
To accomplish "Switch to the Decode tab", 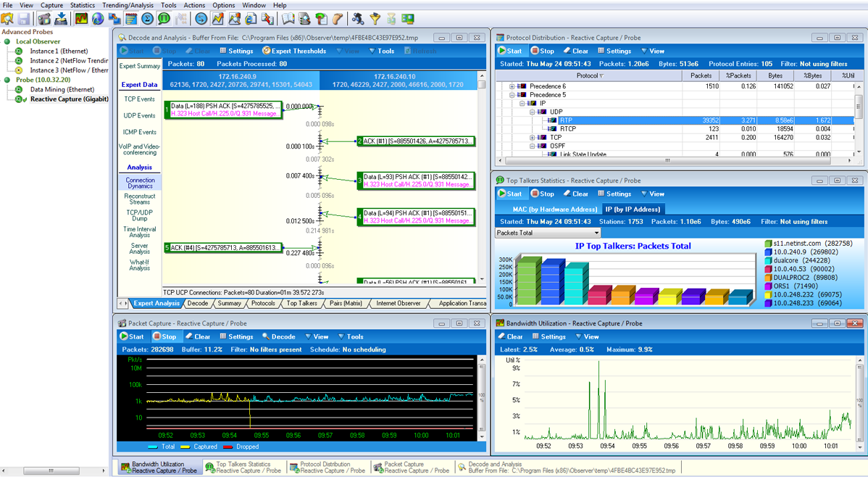I will (198, 304).
